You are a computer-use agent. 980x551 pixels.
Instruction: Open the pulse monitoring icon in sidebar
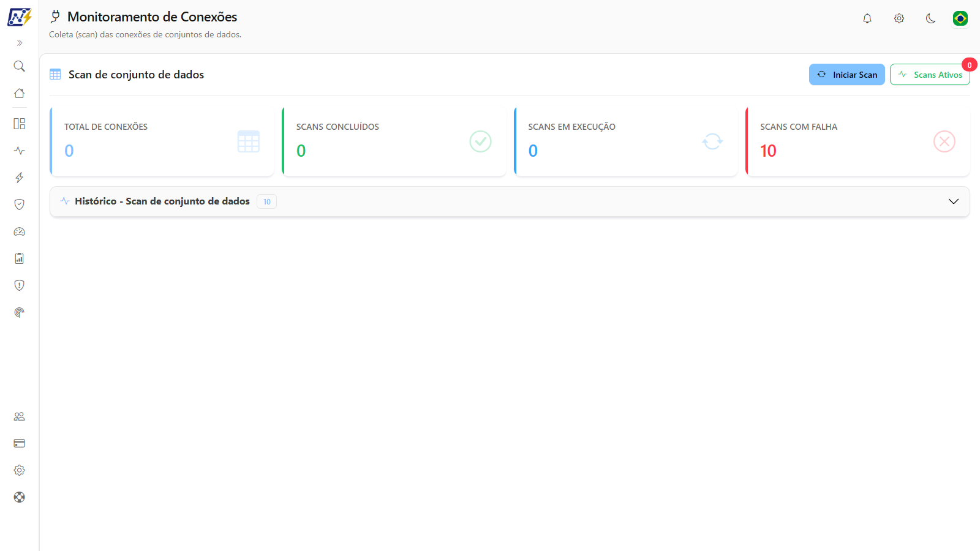(20, 151)
